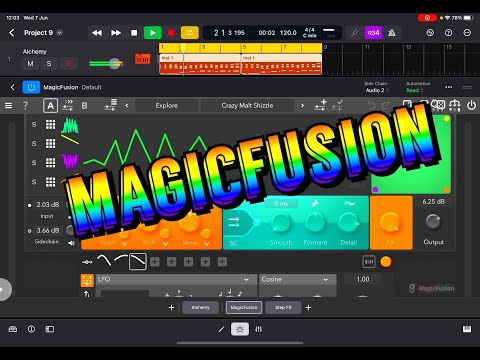Open the Side Chain Audio 2 dropdown
This screenshot has height=360, width=480.
point(377,90)
